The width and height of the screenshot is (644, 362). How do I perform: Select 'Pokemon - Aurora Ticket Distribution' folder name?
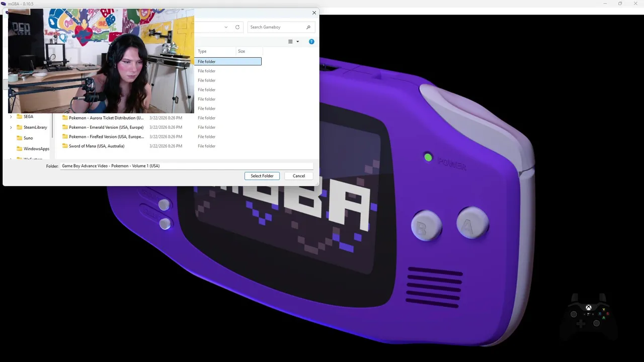106,118
